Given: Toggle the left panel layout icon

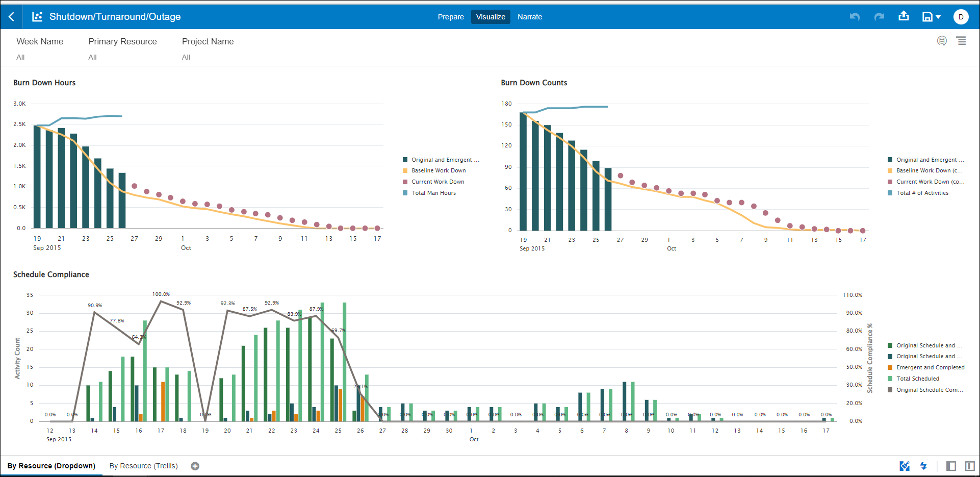Looking at the screenshot, I should coord(951,466).
